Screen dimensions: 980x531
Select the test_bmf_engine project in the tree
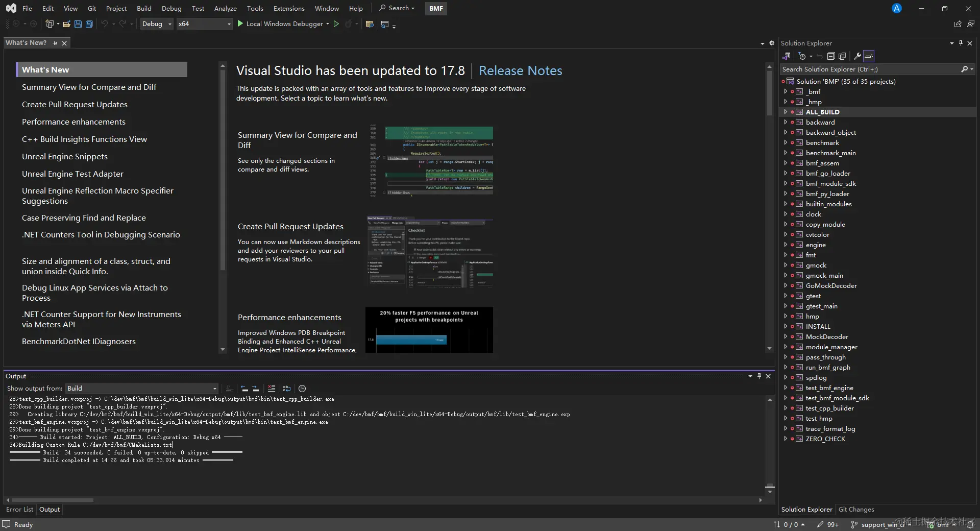click(829, 388)
